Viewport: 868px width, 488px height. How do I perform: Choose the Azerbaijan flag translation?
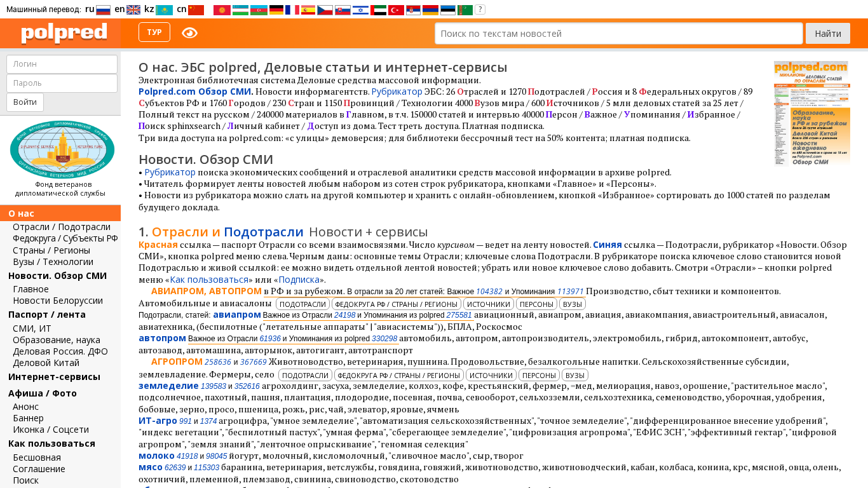click(x=259, y=10)
